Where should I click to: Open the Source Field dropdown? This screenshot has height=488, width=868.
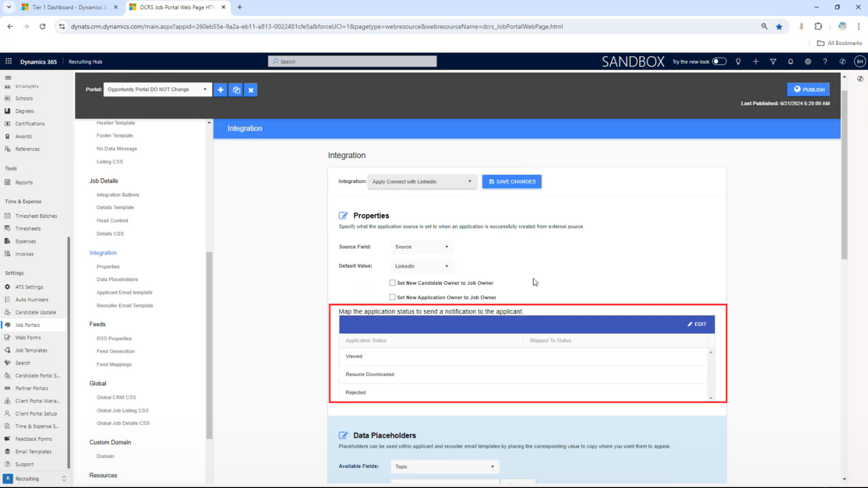[422, 247]
